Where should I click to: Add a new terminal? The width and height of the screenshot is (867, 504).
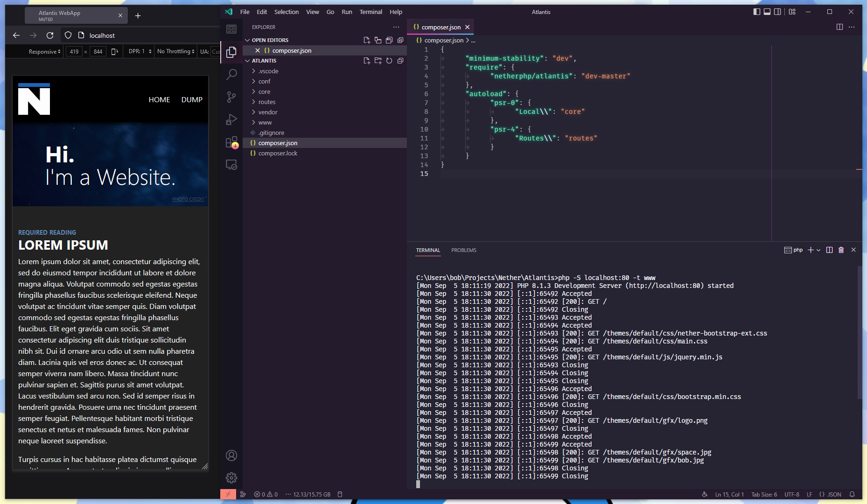[x=811, y=250]
